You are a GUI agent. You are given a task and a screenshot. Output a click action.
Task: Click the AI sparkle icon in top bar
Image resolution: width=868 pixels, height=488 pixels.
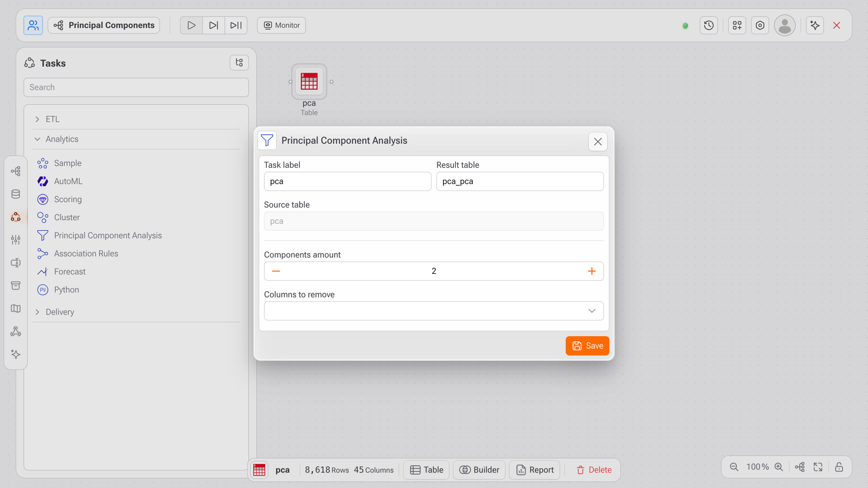point(815,25)
